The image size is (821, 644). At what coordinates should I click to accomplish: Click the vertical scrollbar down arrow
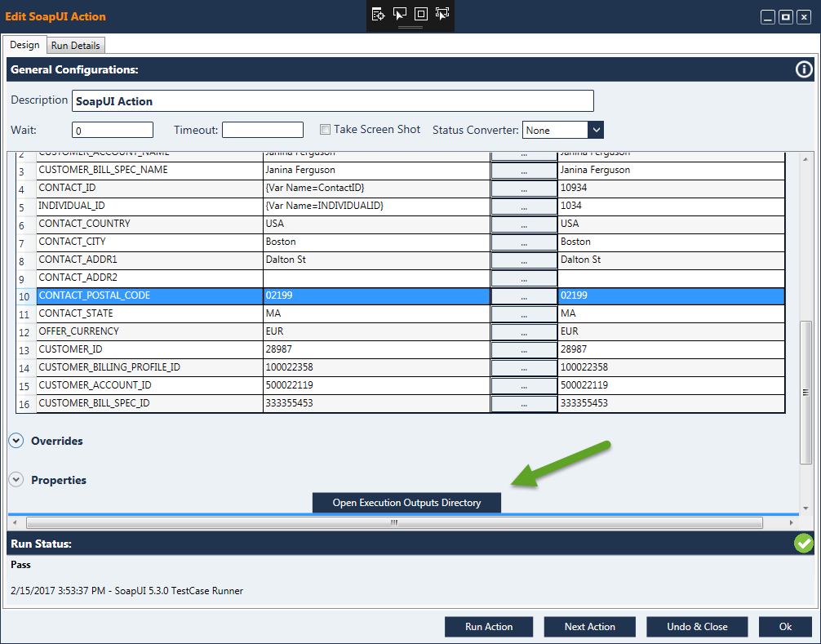pyautogui.click(x=805, y=509)
